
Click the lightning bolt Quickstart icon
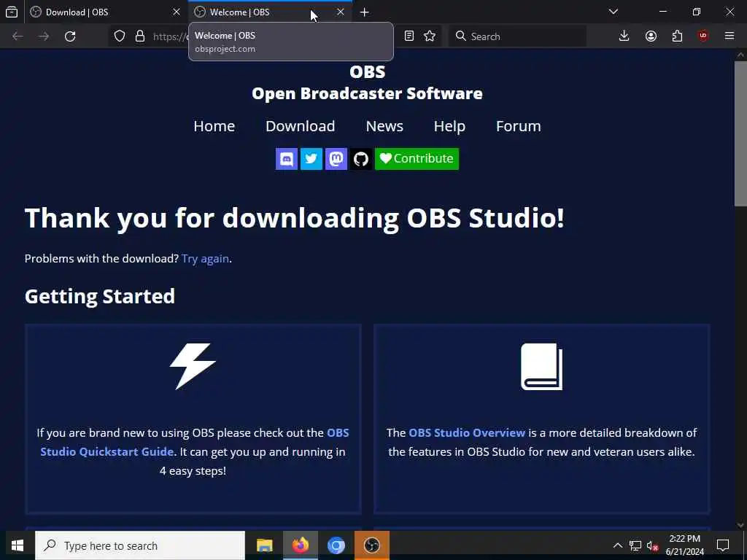point(193,366)
